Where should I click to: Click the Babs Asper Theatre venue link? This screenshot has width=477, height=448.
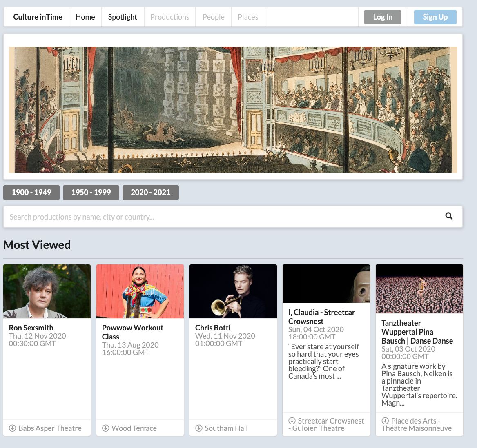point(50,428)
